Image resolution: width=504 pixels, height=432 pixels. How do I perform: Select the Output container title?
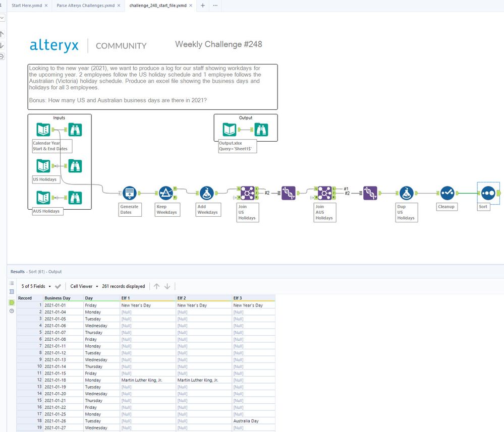(246, 118)
